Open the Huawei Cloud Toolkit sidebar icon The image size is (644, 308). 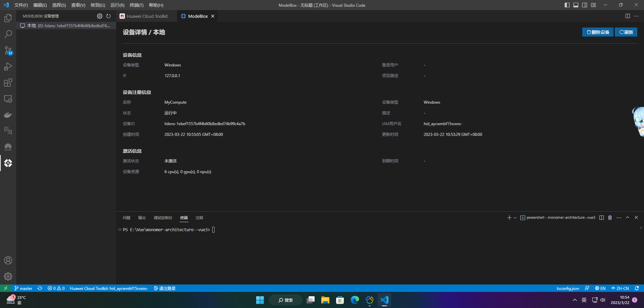tap(8, 147)
